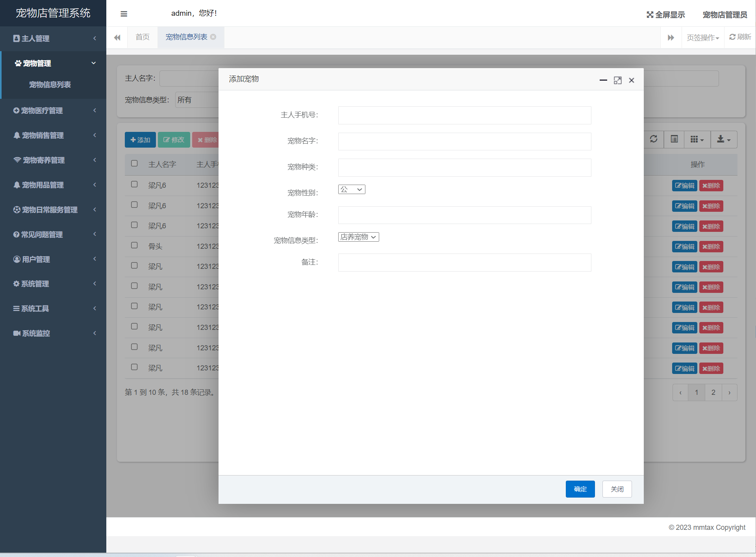Close the 宠物信息列表 tab with x icon
This screenshot has width=756, height=557.
click(213, 37)
